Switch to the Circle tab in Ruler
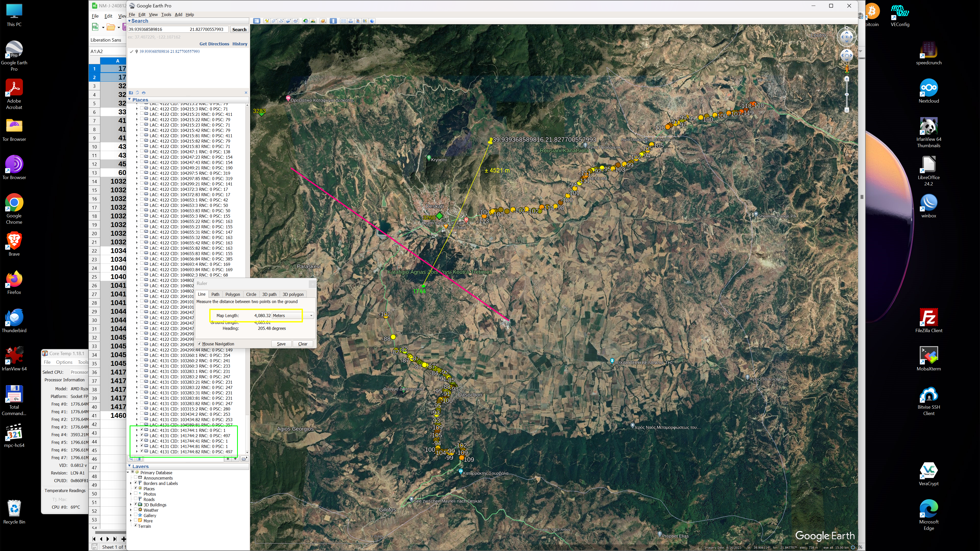Image resolution: width=980 pixels, height=551 pixels. 251,294
